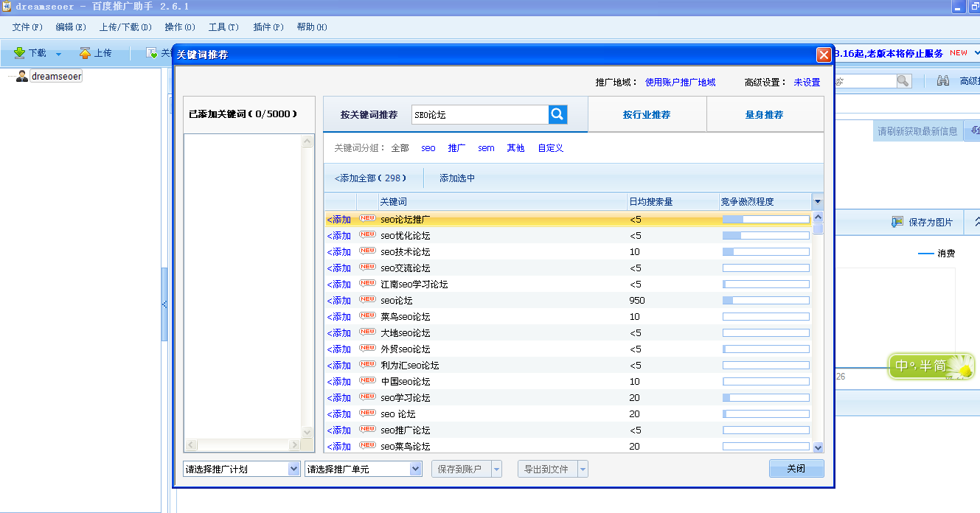Open the 保存到账户 dropdown arrow
The height and width of the screenshot is (513, 980).
[496, 469]
